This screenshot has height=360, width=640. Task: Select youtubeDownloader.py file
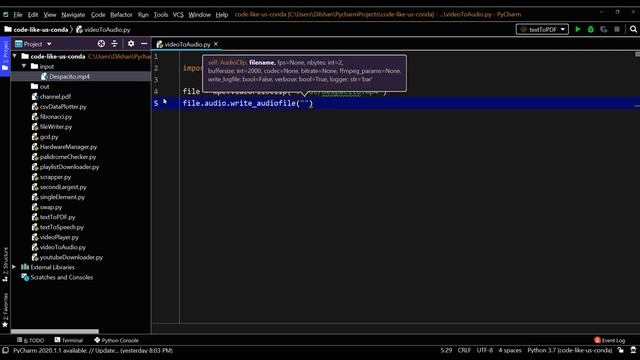(x=71, y=257)
